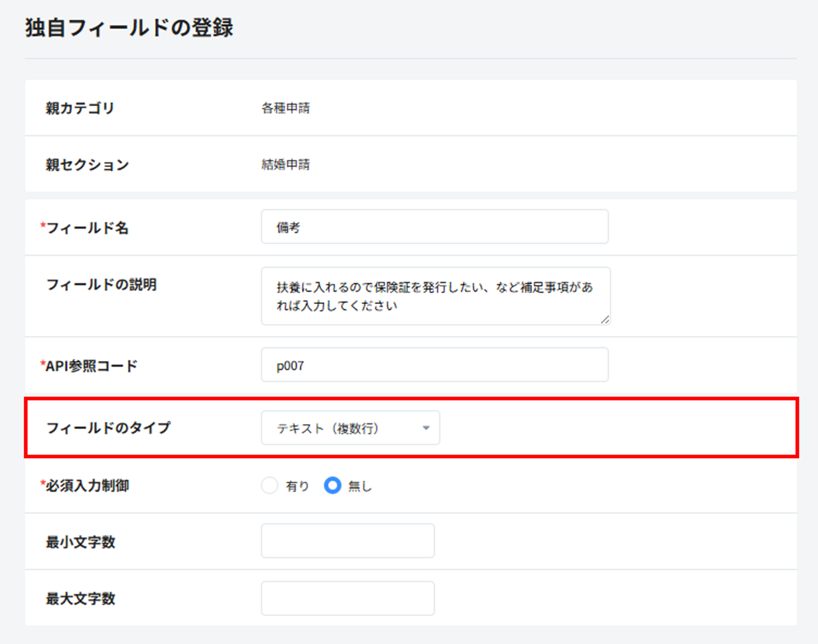The height and width of the screenshot is (644, 818).
Task: Click the 最大文字数 input box
Action: 347,599
